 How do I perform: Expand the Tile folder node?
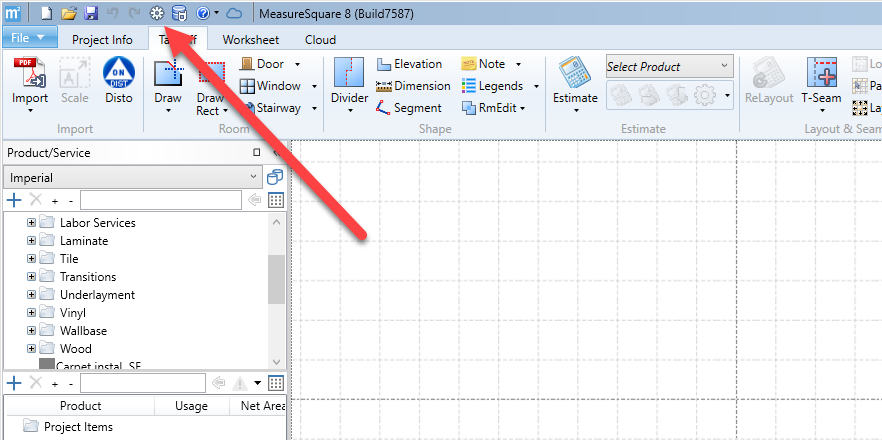(31, 259)
